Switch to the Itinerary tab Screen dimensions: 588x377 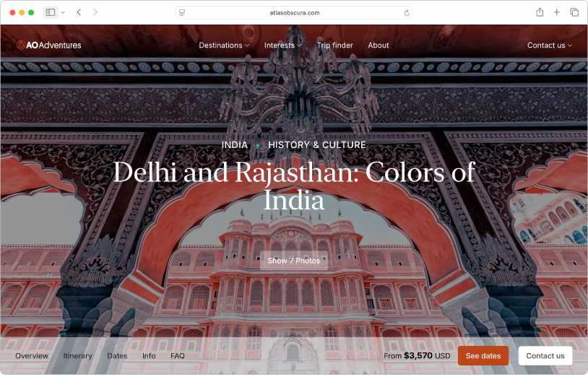77,355
